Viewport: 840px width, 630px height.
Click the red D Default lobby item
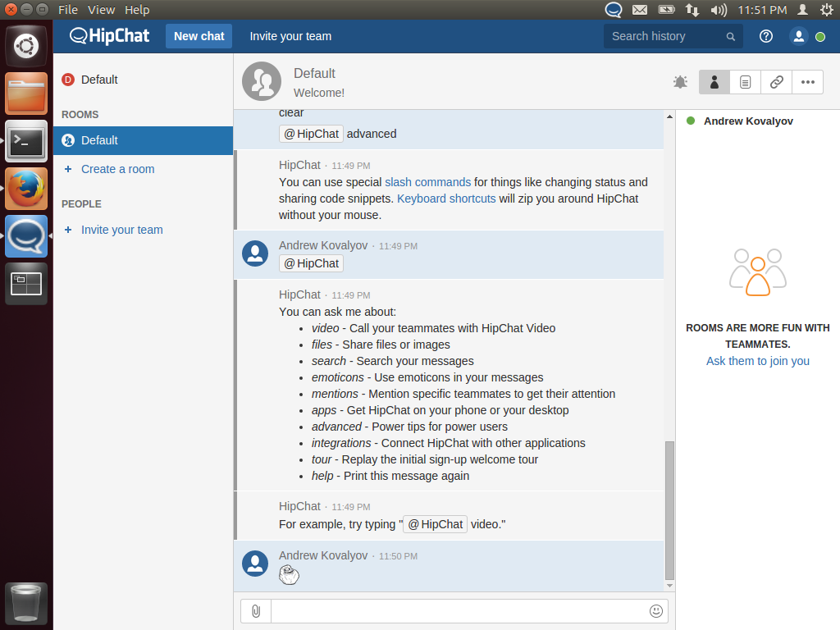pyautogui.click(x=143, y=80)
